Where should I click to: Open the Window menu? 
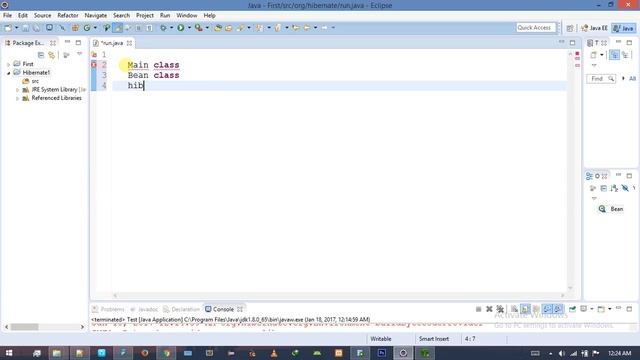coord(187,15)
